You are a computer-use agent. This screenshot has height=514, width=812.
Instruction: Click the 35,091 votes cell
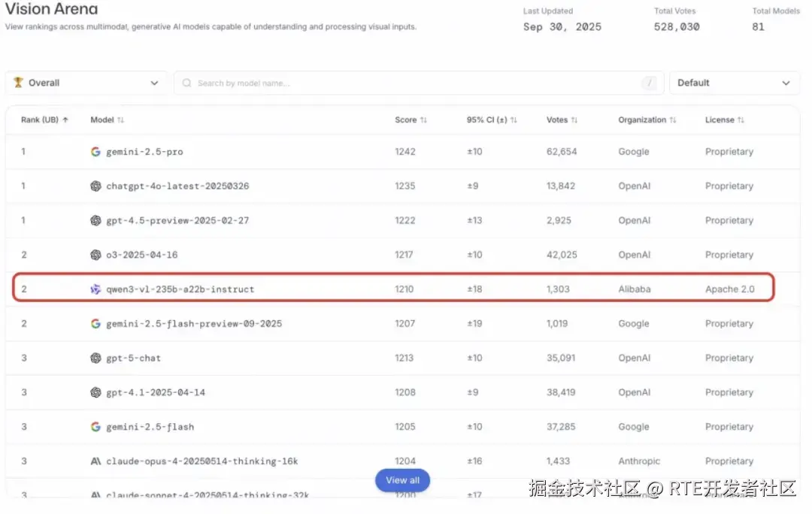[561, 358]
